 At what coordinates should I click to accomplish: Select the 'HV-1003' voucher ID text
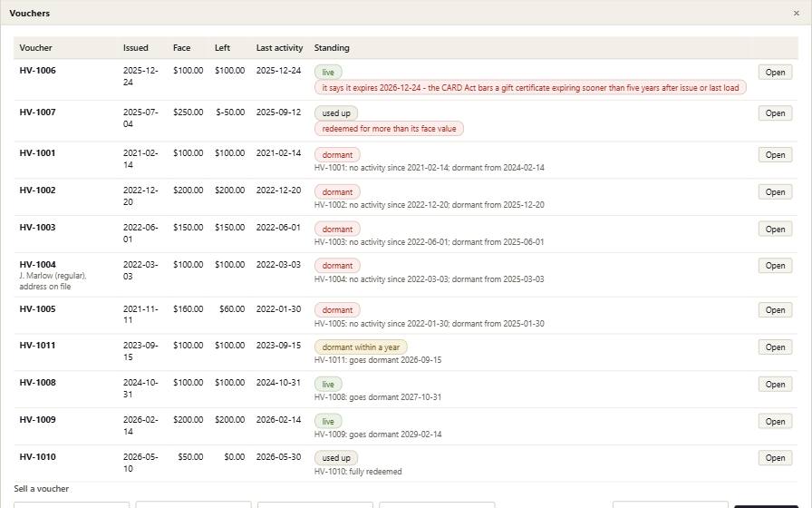[x=37, y=227]
